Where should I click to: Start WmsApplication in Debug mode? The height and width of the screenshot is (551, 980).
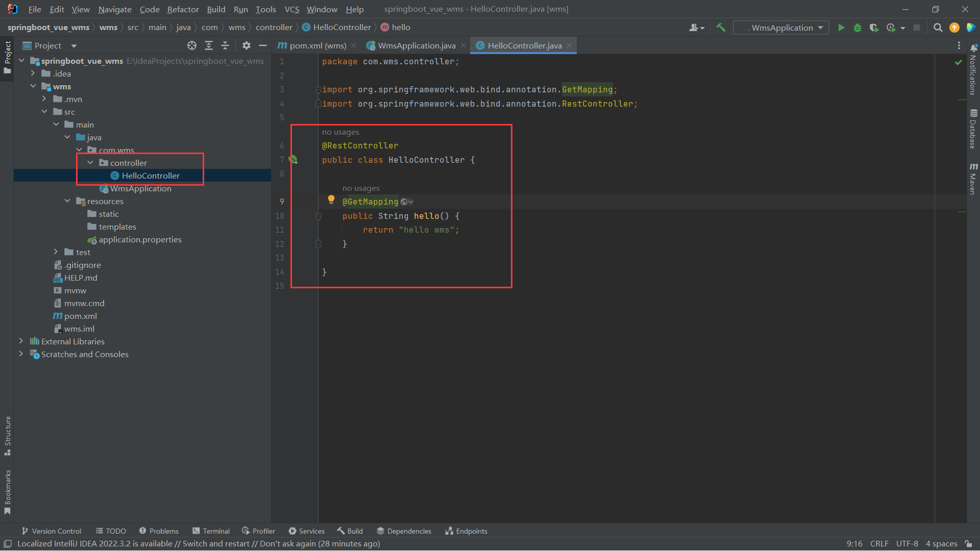pyautogui.click(x=857, y=28)
